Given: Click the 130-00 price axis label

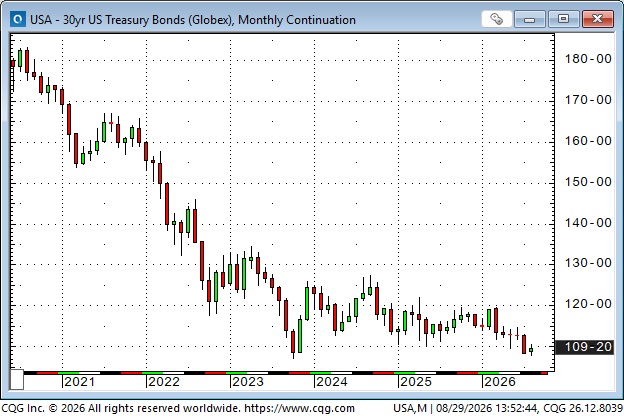Looking at the screenshot, I should pos(588,263).
